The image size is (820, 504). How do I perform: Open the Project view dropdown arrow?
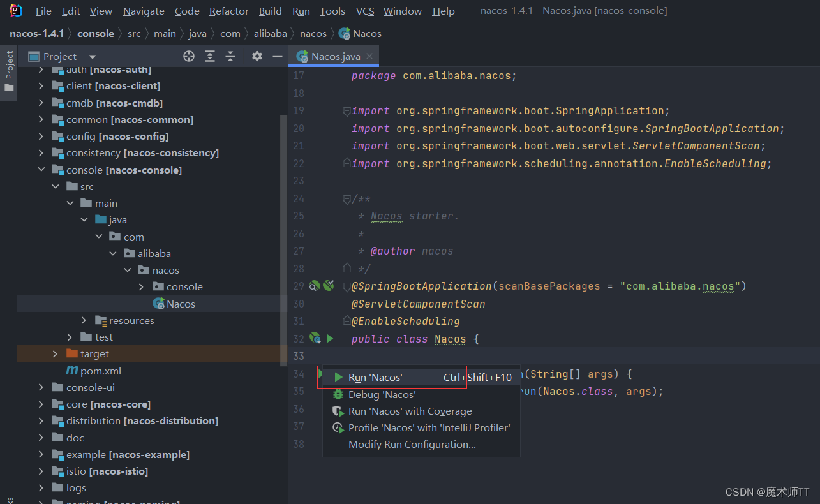pos(93,57)
